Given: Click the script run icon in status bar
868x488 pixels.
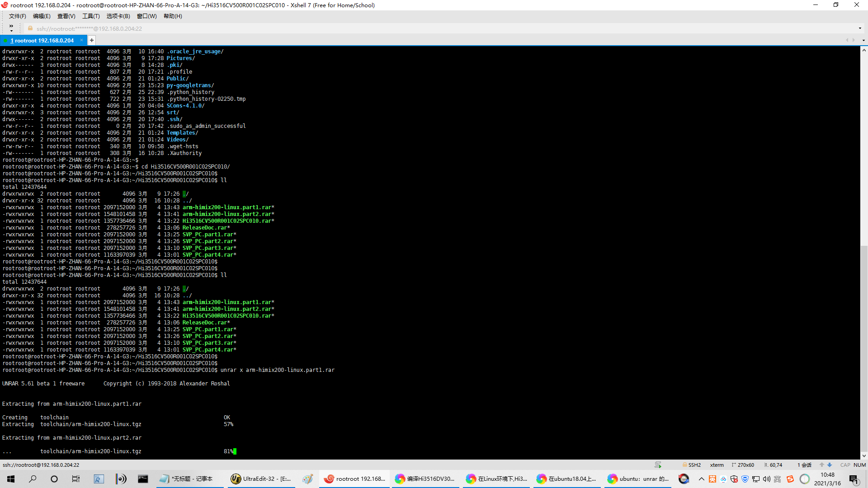Looking at the screenshot, I should 658,465.
